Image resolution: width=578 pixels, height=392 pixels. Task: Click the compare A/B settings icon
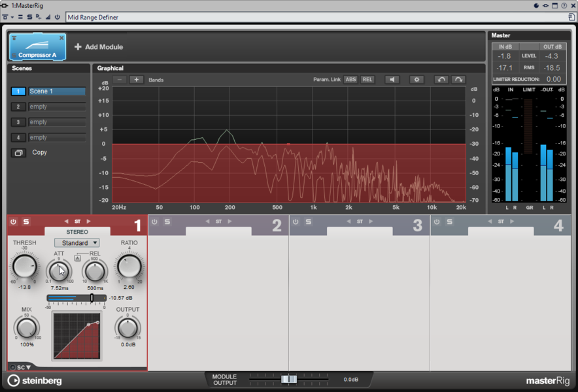(x=20, y=18)
